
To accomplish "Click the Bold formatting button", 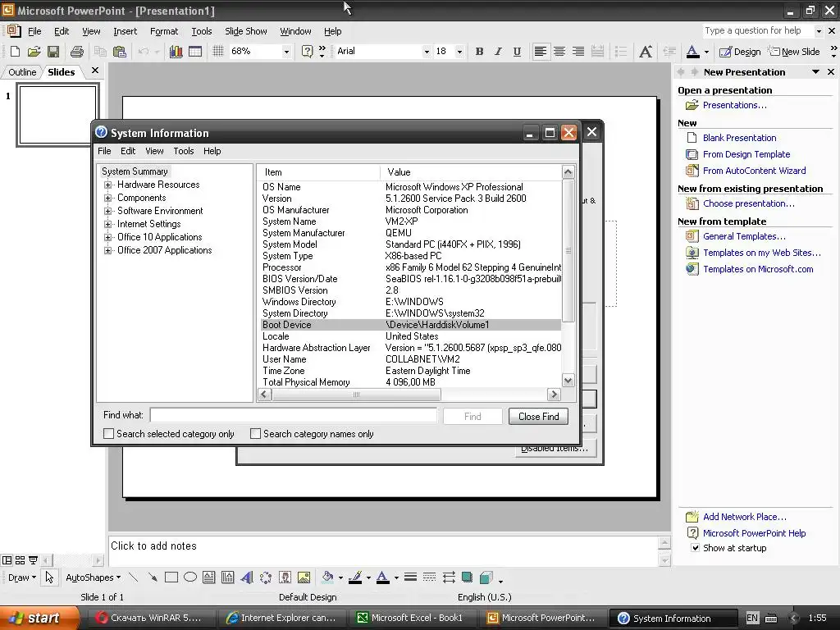I will [479, 52].
